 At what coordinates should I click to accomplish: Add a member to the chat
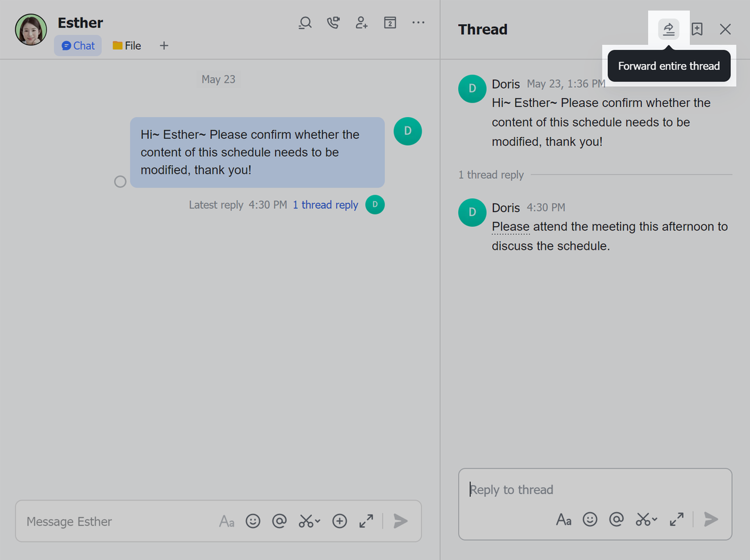click(362, 23)
